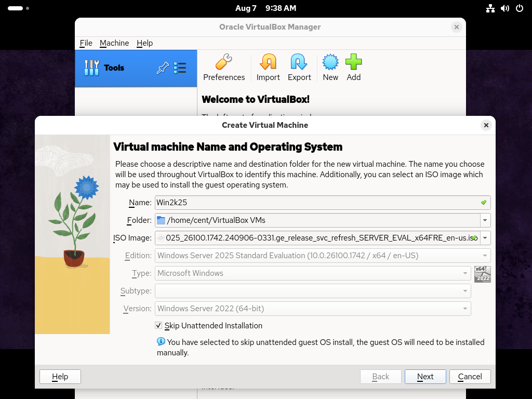The width and height of the screenshot is (532, 399).
Task: Pin the Tools panel with pushpin icon
Action: [163, 68]
